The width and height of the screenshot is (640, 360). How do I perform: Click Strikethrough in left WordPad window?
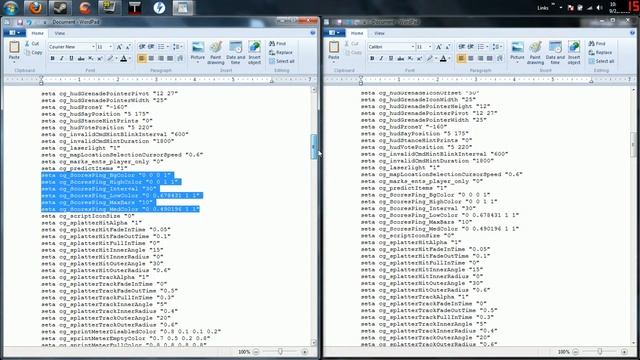[81, 59]
